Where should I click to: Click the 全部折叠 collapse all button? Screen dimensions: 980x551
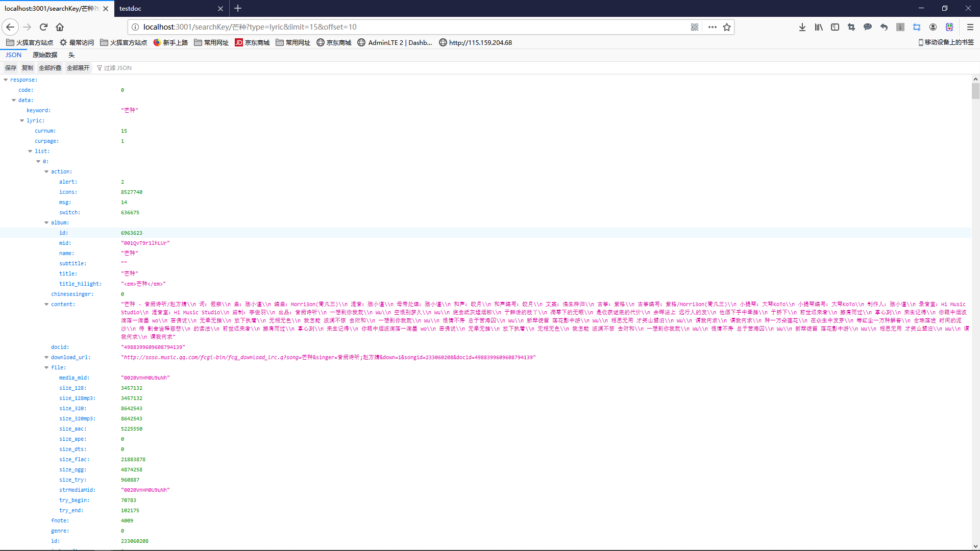(x=50, y=68)
